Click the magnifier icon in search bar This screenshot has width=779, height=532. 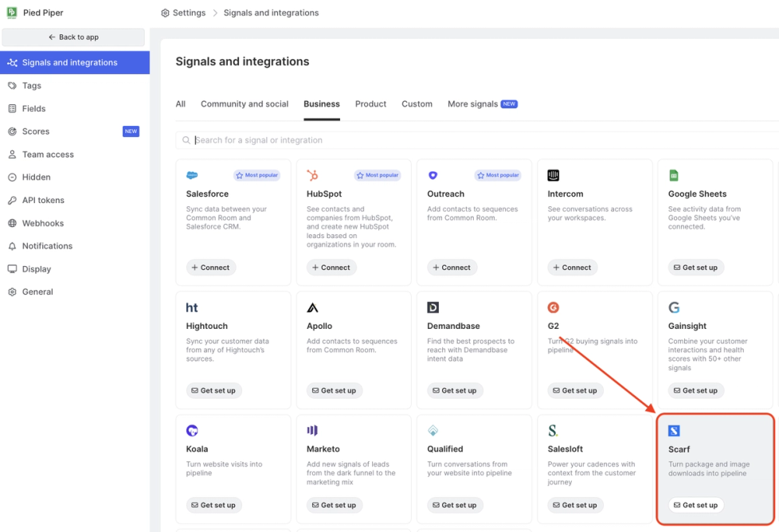click(x=186, y=140)
